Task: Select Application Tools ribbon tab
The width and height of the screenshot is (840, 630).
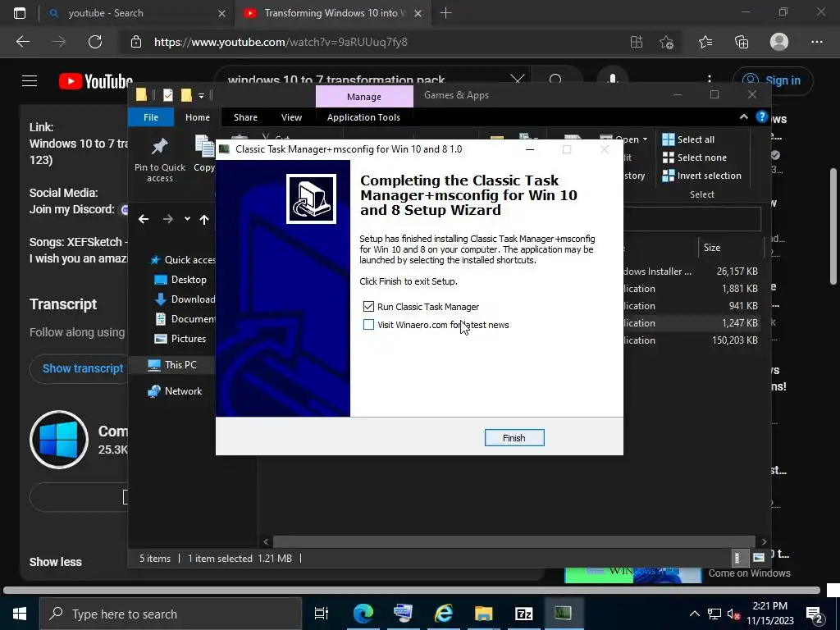Action: [x=363, y=117]
